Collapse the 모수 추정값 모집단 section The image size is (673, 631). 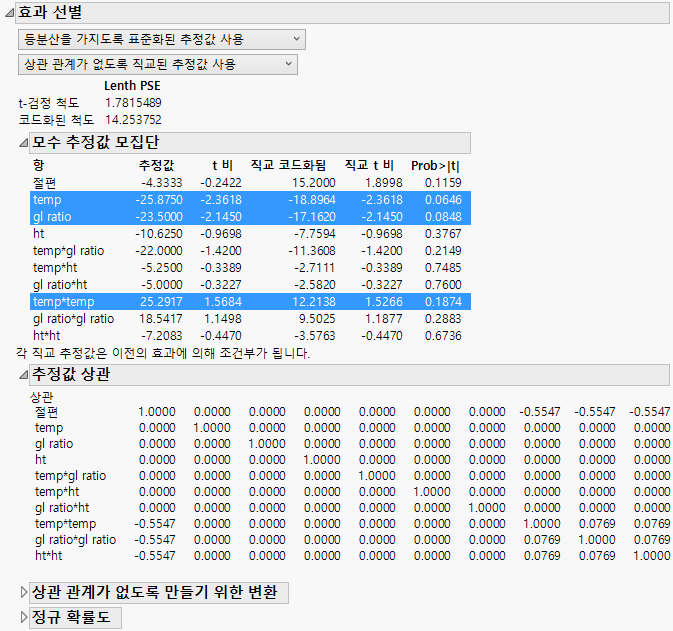(23, 143)
